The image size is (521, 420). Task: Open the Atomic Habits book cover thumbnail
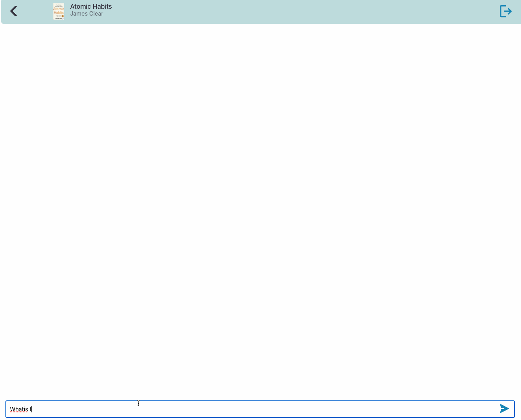click(x=59, y=11)
